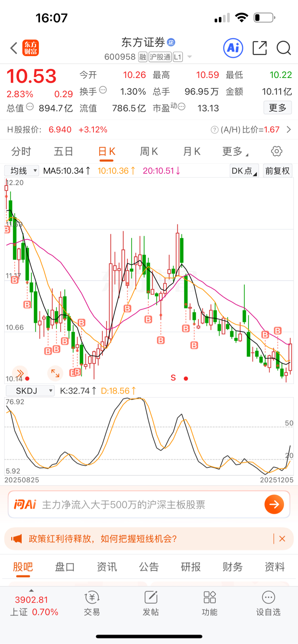Tap 设自选 to add to watchlist
This screenshot has width=298, height=644.
point(268,604)
